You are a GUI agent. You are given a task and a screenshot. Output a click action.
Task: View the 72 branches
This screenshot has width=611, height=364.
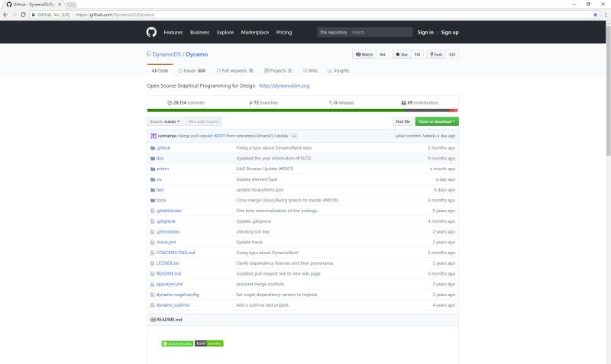click(x=263, y=103)
